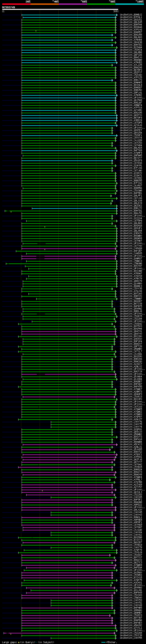Click the hit label UniRef100_B7ZXT3
Image resolution: width=146 pixels, height=644 pixels.
coord(131,540)
